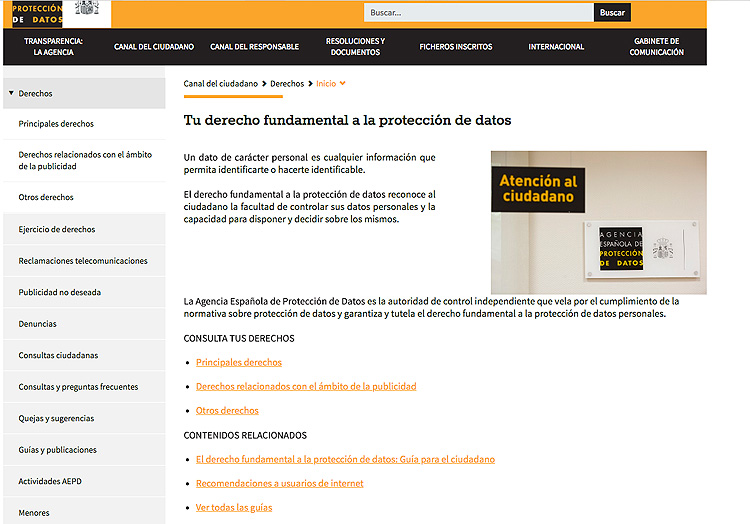This screenshot has height=524, width=750.
Task: Select Derechos in the sidebar
Action: click(84, 93)
